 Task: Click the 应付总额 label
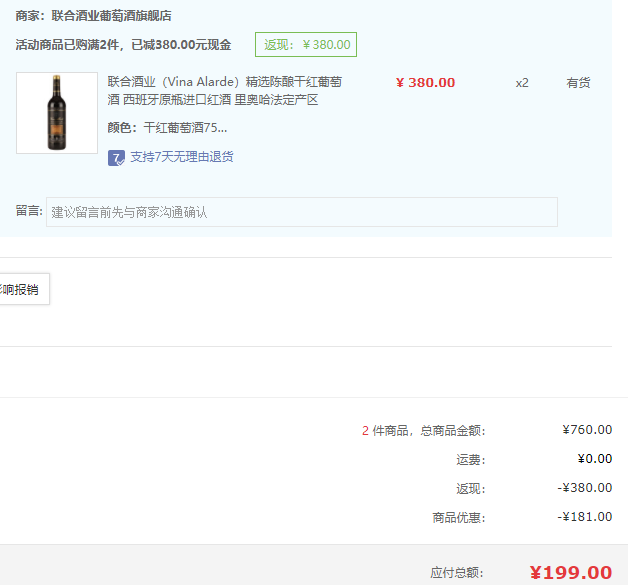(x=457, y=573)
